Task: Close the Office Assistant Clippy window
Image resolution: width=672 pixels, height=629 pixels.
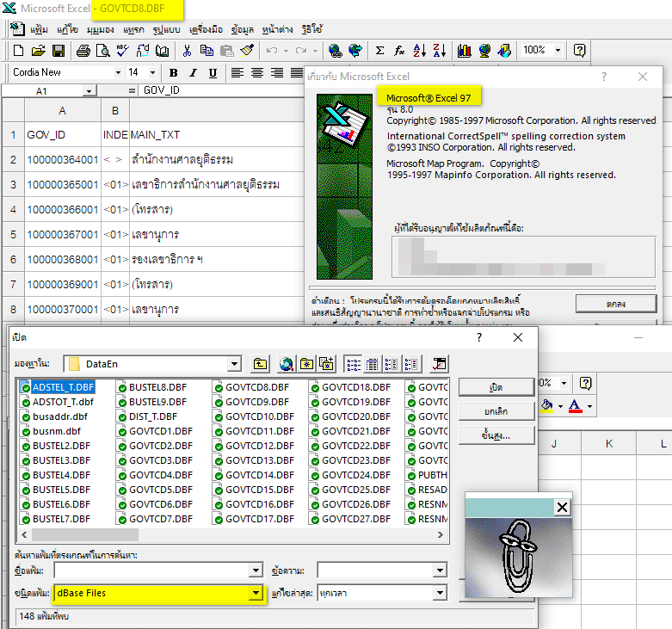Action: click(x=562, y=508)
